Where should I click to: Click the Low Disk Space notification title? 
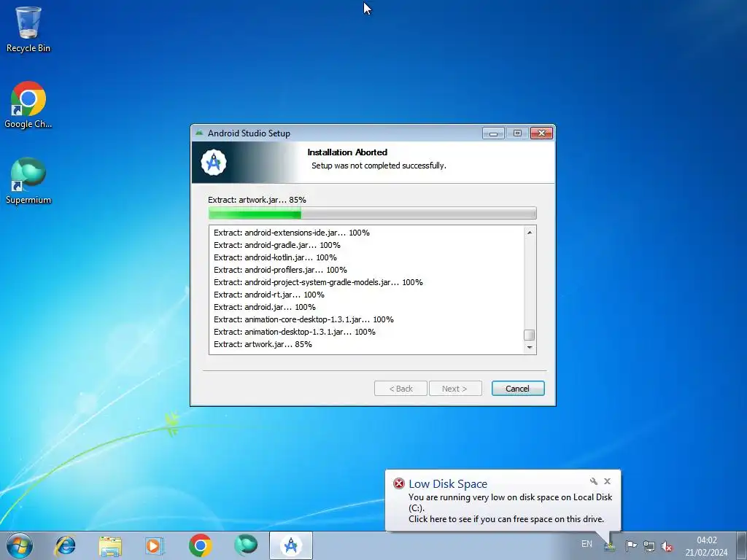[x=448, y=484]
